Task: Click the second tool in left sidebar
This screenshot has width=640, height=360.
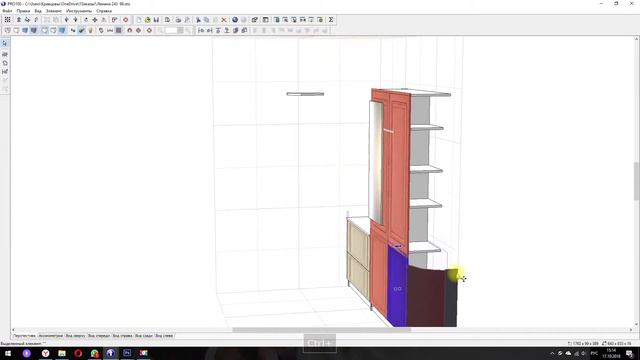Action: 5,54
